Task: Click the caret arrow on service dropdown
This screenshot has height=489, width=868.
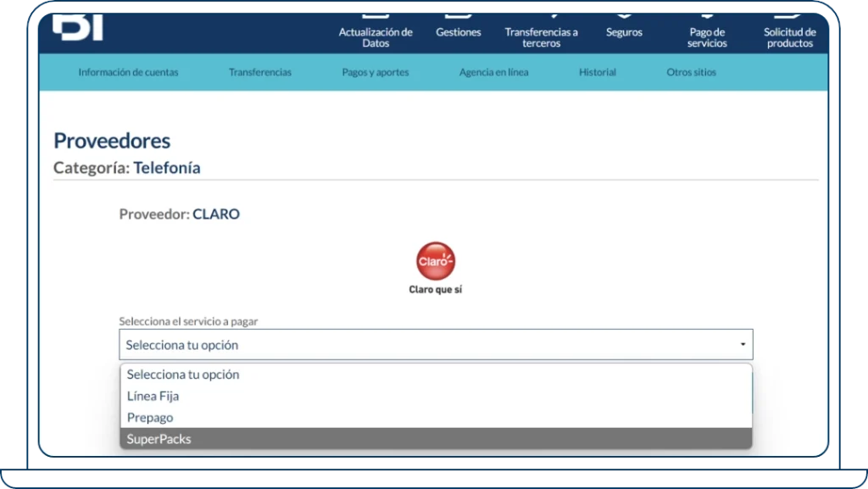Action: pyautogui.click(x=743, y=345)
